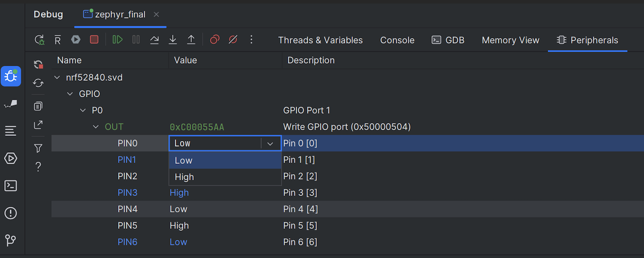644x258 pixels.
Task: Close the zephyr_final debug tab
Action: (x=156, y=15)
